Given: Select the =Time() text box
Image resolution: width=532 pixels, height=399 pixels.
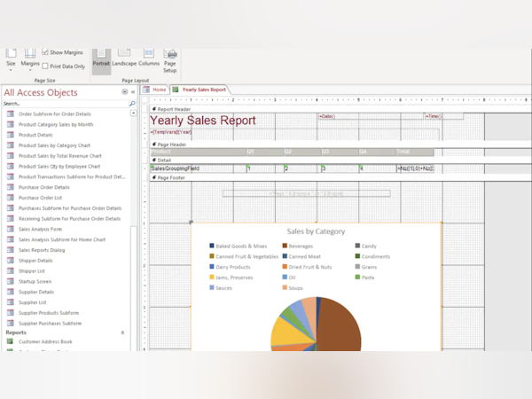Looking at the screenshot, I should point(444,116).
